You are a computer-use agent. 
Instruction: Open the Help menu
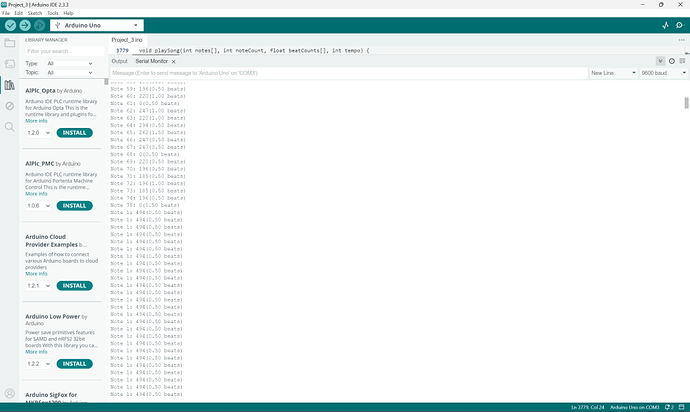pos(69,13)
